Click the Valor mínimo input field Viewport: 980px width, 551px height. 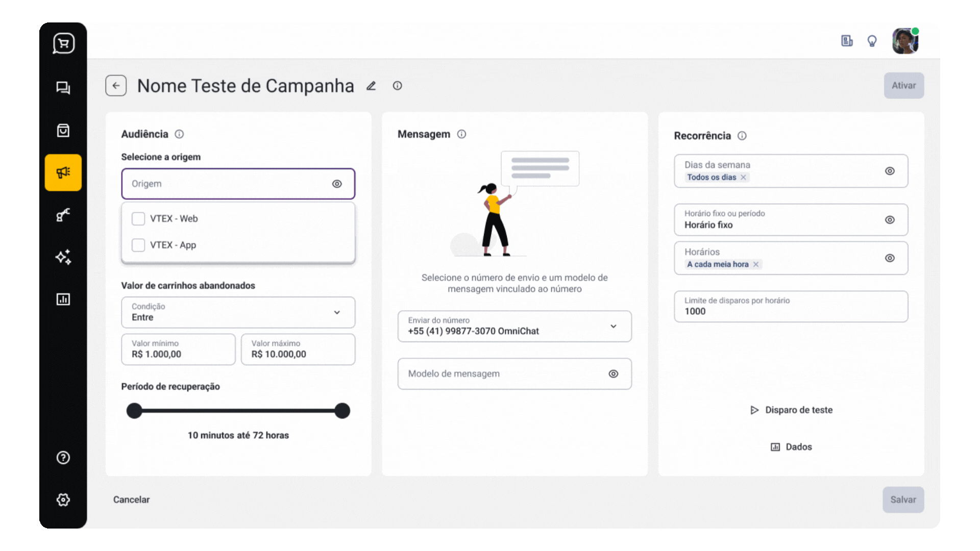(x=178, y=349)
